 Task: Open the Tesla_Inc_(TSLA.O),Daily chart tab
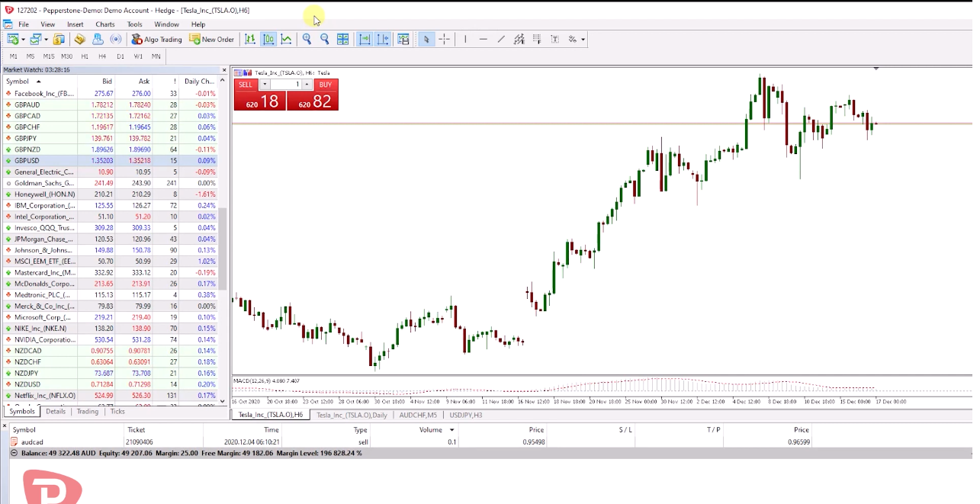(352, 415)
